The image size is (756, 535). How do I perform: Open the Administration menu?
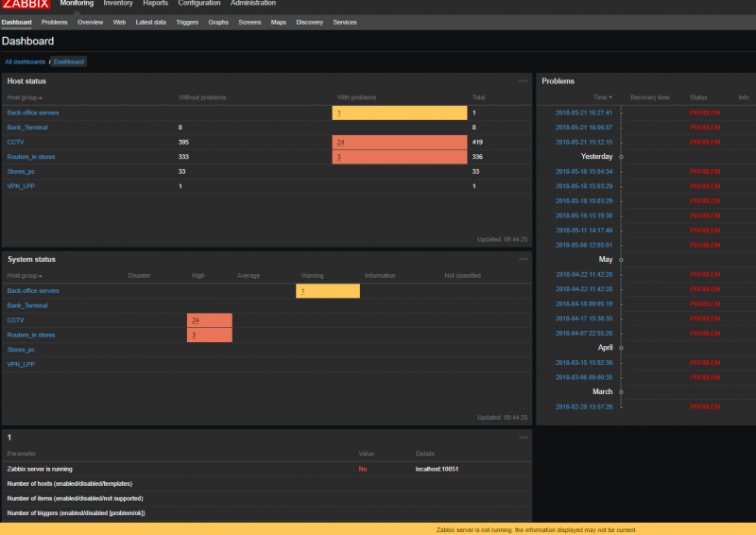click(x=253, y=4)
